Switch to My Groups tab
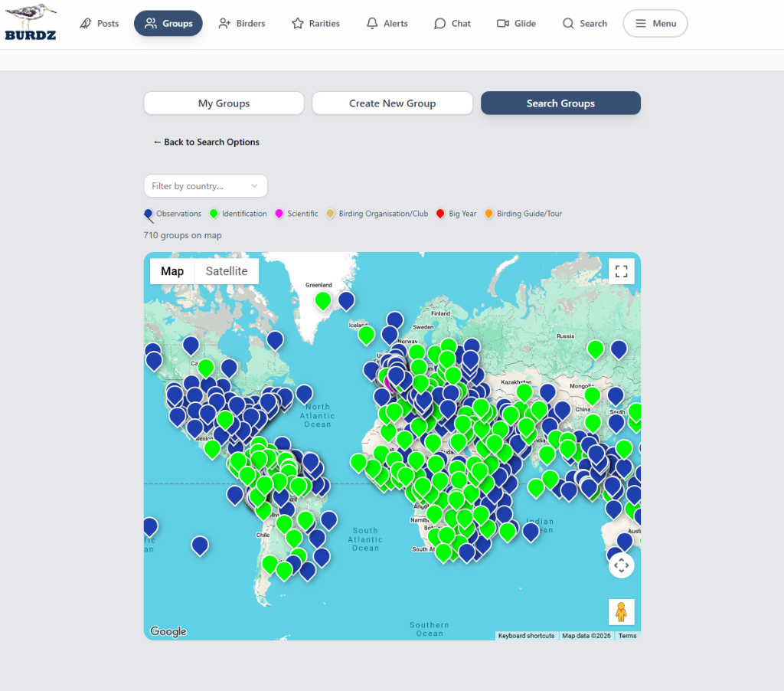The image size is (784, 691). [224, 103]
